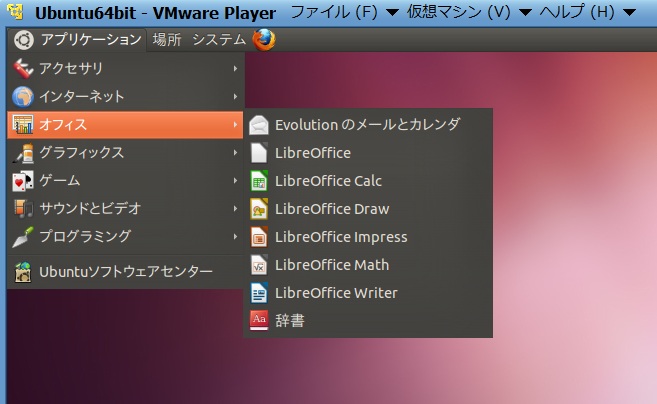Click the VMware Player title bar icon
This screenshot has height=404, width=657.
coord(15,12)
